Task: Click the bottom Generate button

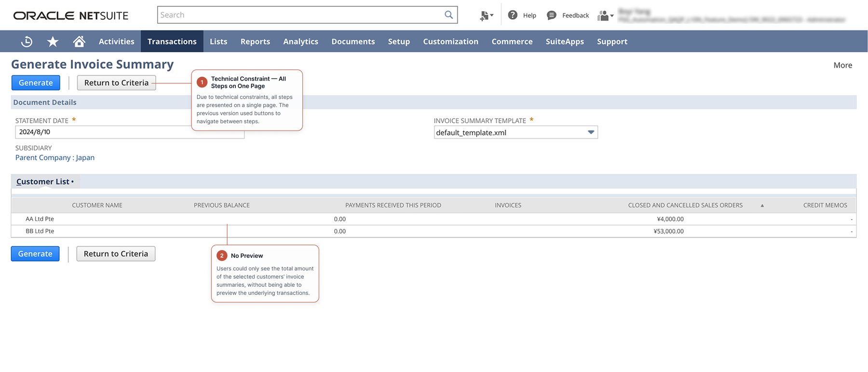Action: 35,254
